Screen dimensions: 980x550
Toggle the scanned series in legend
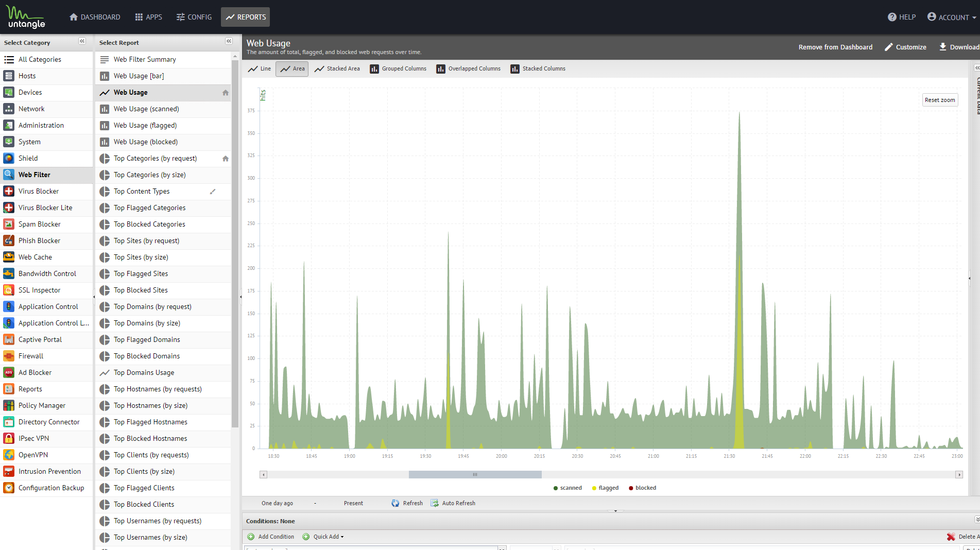coord(568,488)
